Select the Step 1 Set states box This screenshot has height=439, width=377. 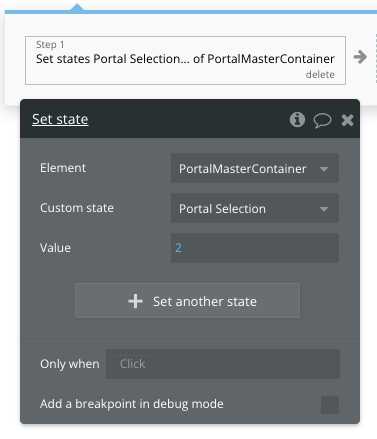[185, 60]
